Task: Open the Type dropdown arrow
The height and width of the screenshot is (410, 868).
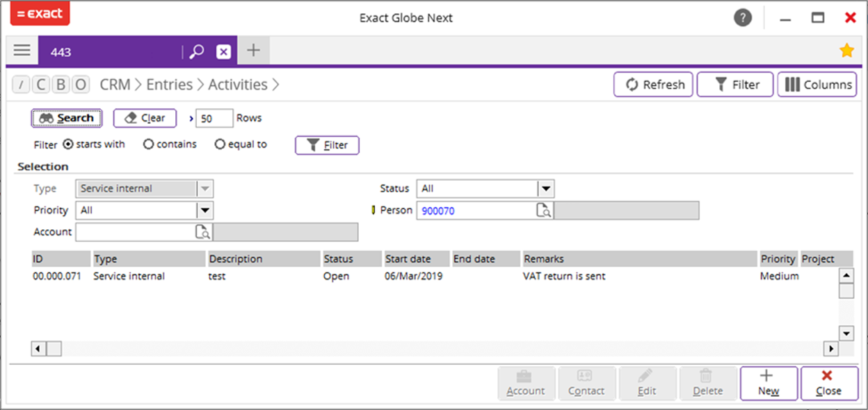Action: pyautogui.click(x=204, y=188)
